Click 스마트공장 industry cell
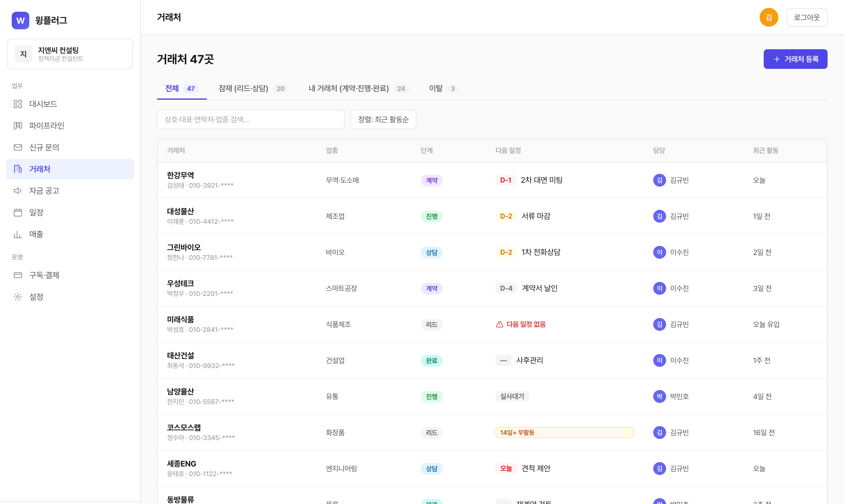This screenshot has height=504, width=844. point(341,288)
